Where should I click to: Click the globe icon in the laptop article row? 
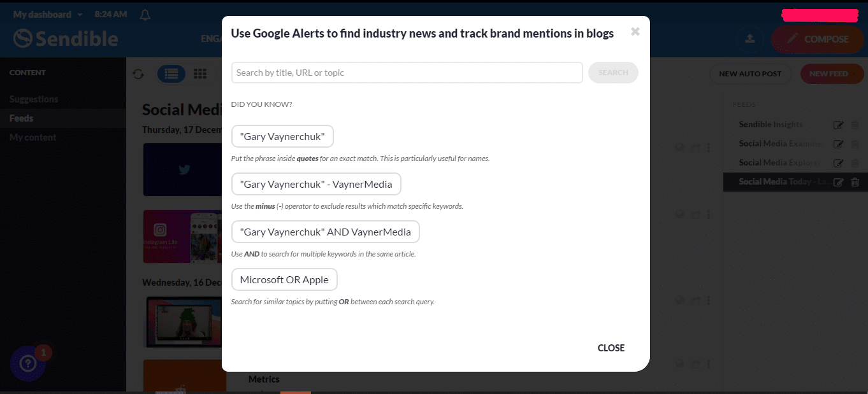coord(680,300)
